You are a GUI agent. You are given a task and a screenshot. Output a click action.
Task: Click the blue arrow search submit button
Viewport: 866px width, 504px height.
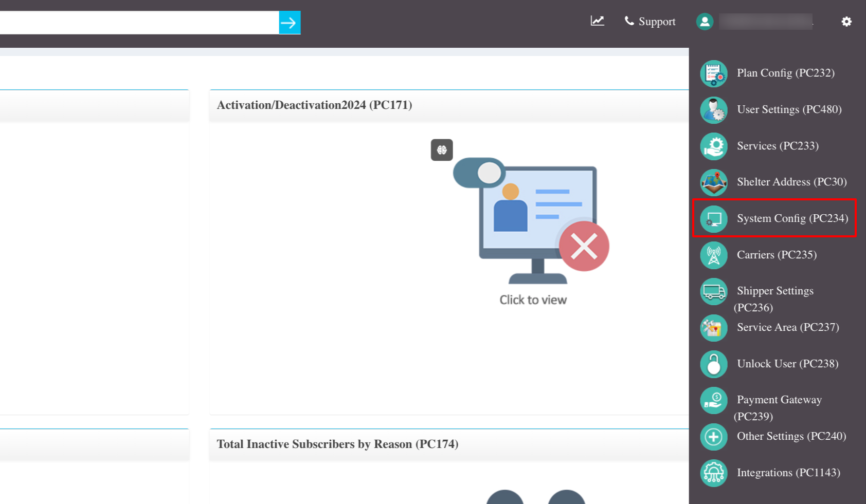coord(290,23)
